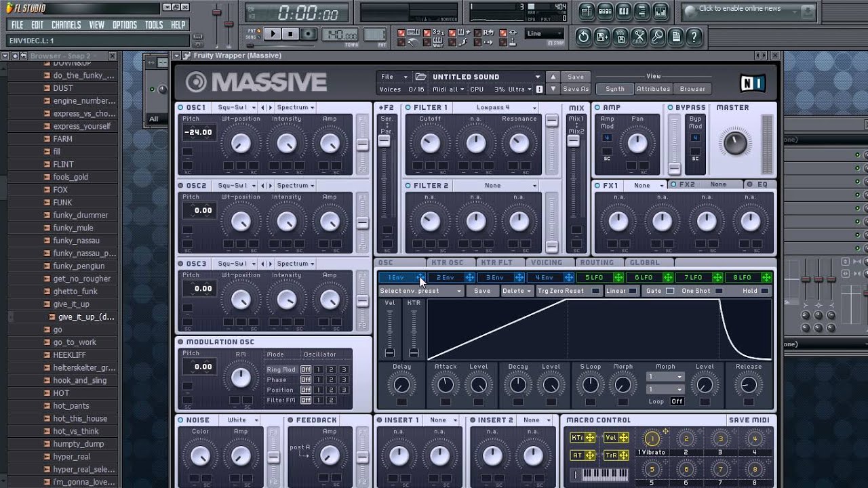Open the step sequencer toolbar icon
The image size is (868, 488).
606,12
